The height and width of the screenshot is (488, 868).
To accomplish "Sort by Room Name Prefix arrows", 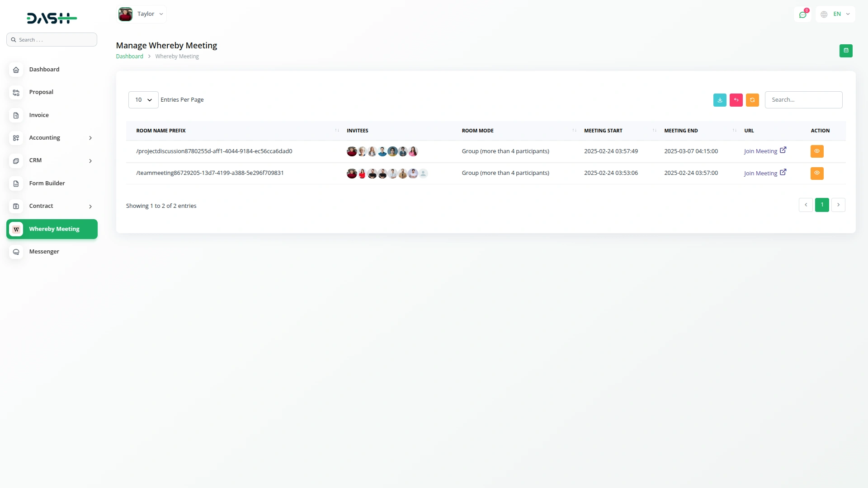I will point(337,131).
